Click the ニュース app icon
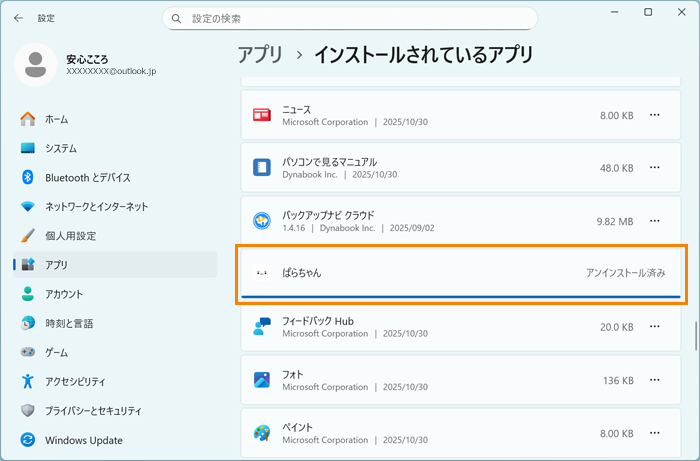The width and height of the screenshot is (700, 461). coord(262,115)
